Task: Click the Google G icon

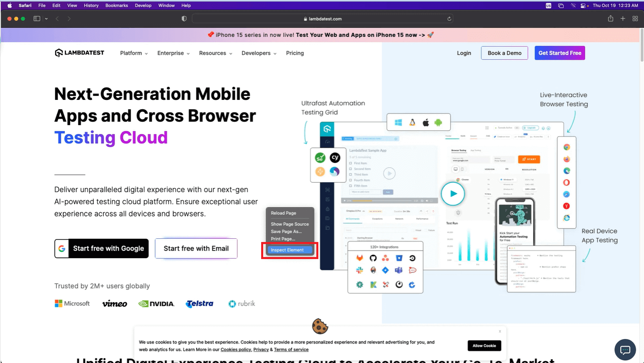Action: click(x=62, y=248)
